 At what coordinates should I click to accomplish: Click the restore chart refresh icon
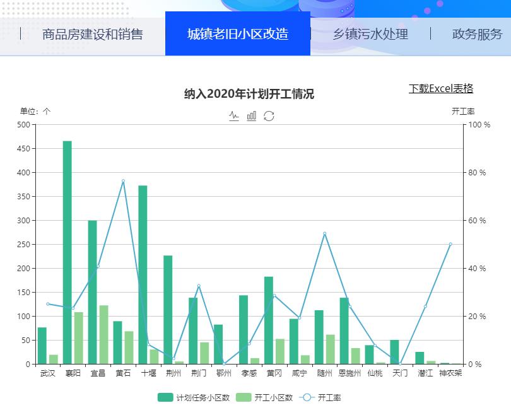point(269,115)
